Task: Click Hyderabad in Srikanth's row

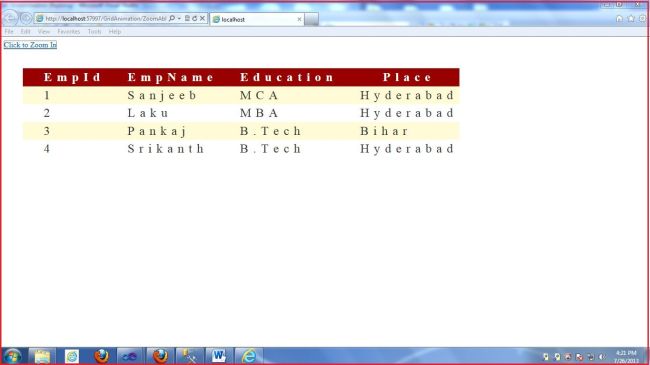Action: 407,149
